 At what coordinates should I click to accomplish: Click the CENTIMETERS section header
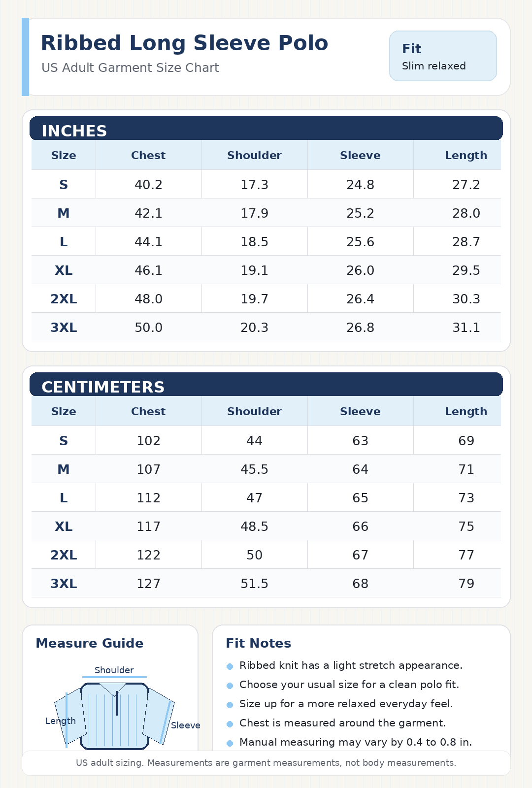(266, 385)
